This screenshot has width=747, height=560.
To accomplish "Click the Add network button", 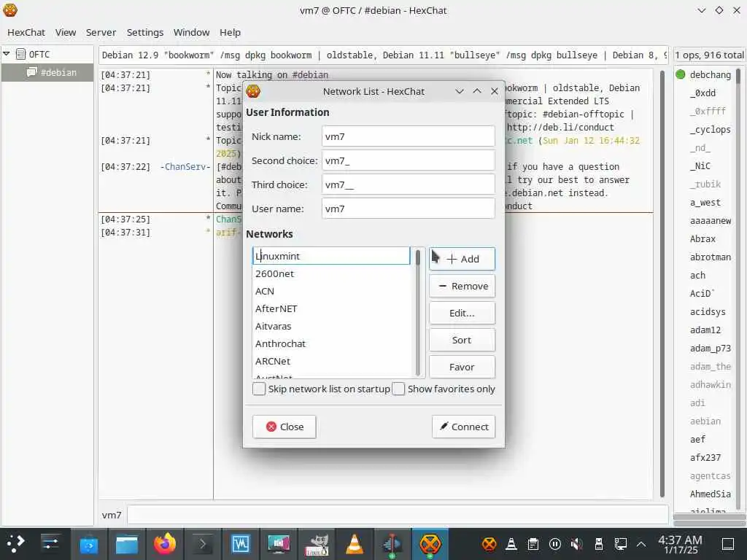I will 462,259.
